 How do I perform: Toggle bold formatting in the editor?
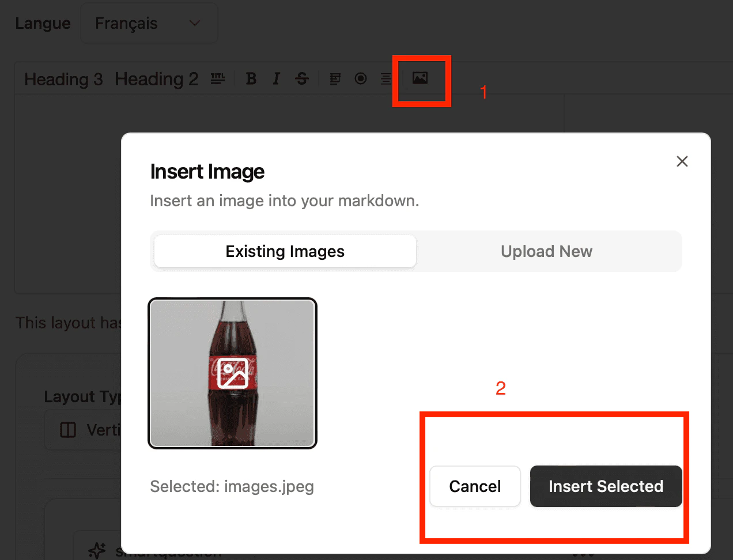click(251, 79)
